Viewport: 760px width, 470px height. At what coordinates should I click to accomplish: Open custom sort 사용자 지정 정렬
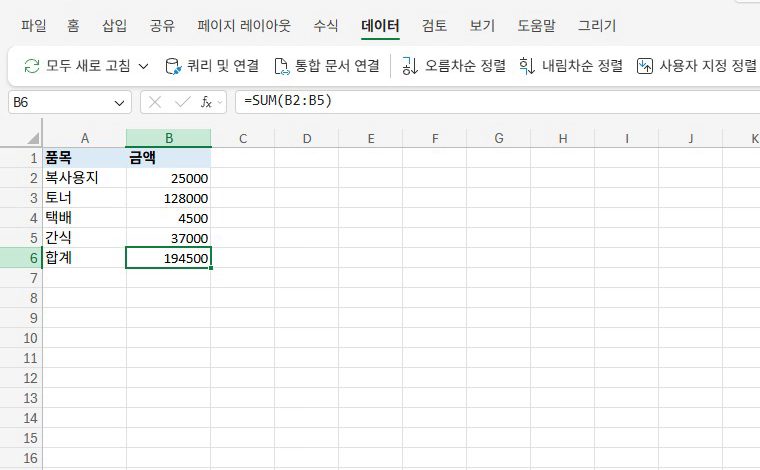point(696,65)
